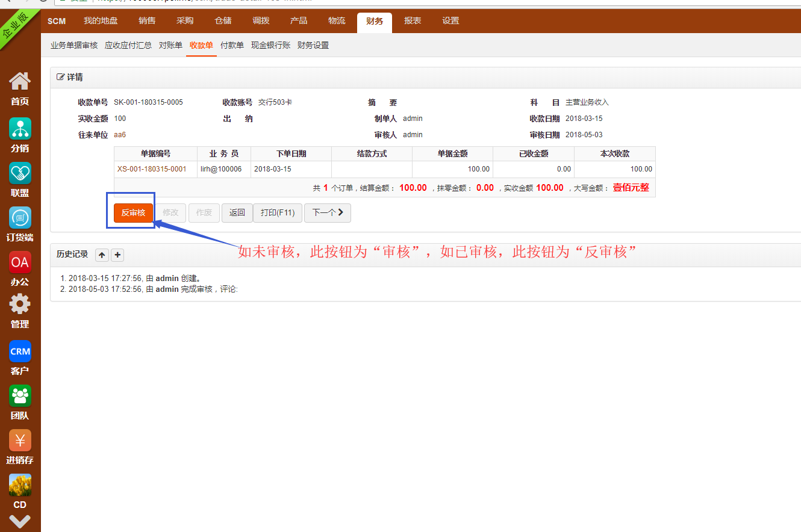Open the 采购 menu
The image size is (801, 532).
click(185, 21)
